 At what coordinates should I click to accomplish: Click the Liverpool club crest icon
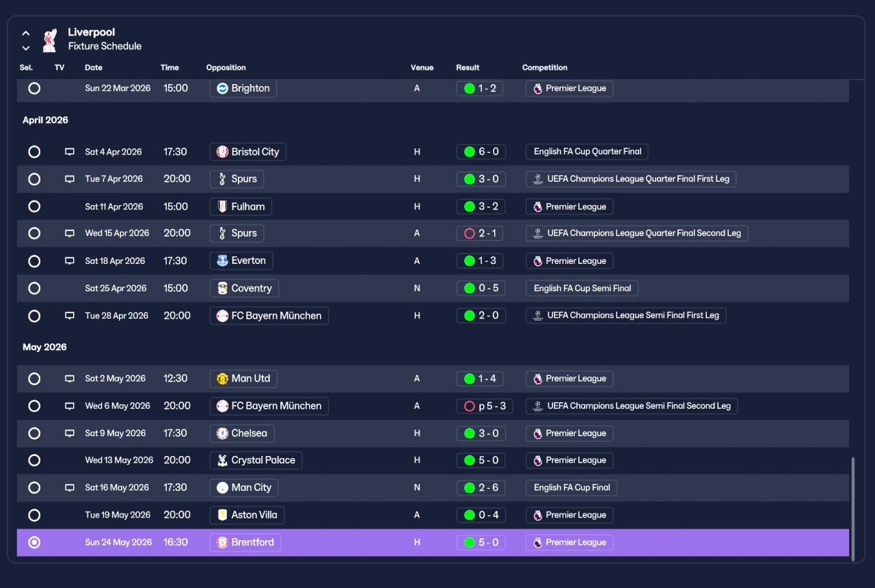[49, 40]
